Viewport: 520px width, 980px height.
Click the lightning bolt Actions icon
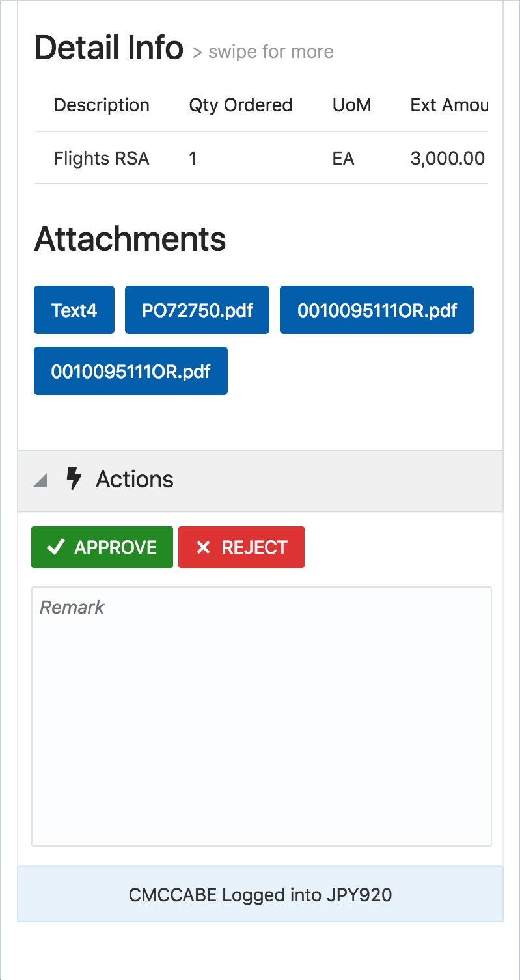(x=74, y=479)
